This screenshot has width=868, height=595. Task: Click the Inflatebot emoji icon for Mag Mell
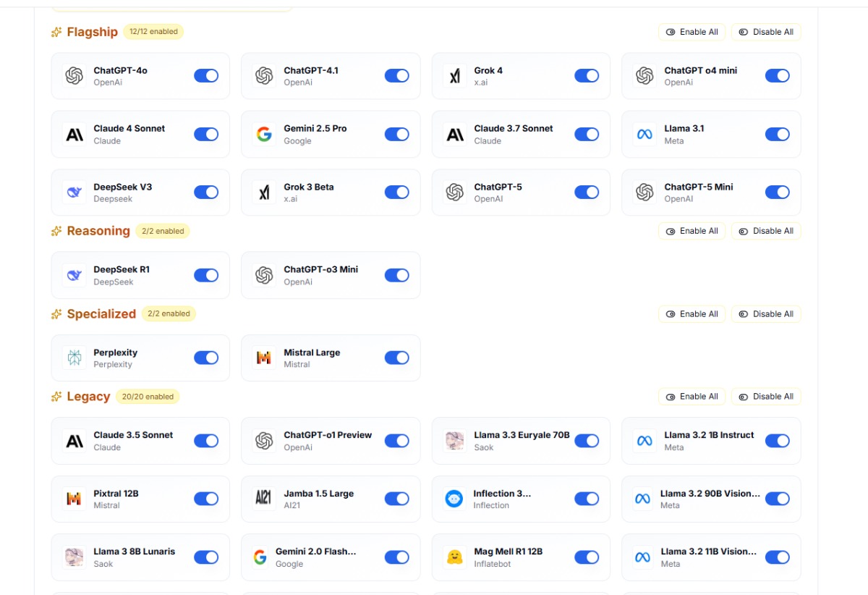pos(454,557)
